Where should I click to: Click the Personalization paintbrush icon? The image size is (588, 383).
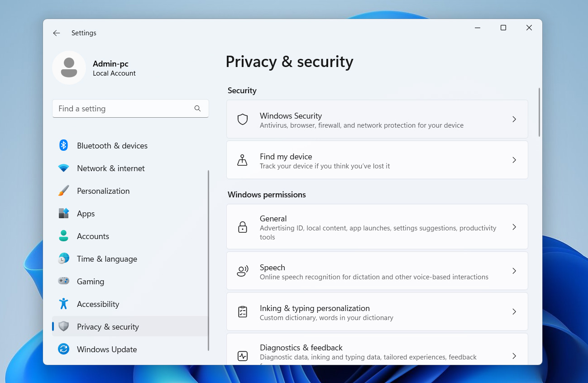click(63, 191)
